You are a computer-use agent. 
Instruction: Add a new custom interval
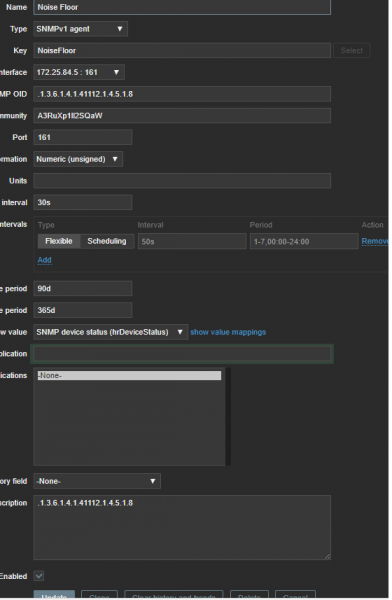[x=44, y=260]
